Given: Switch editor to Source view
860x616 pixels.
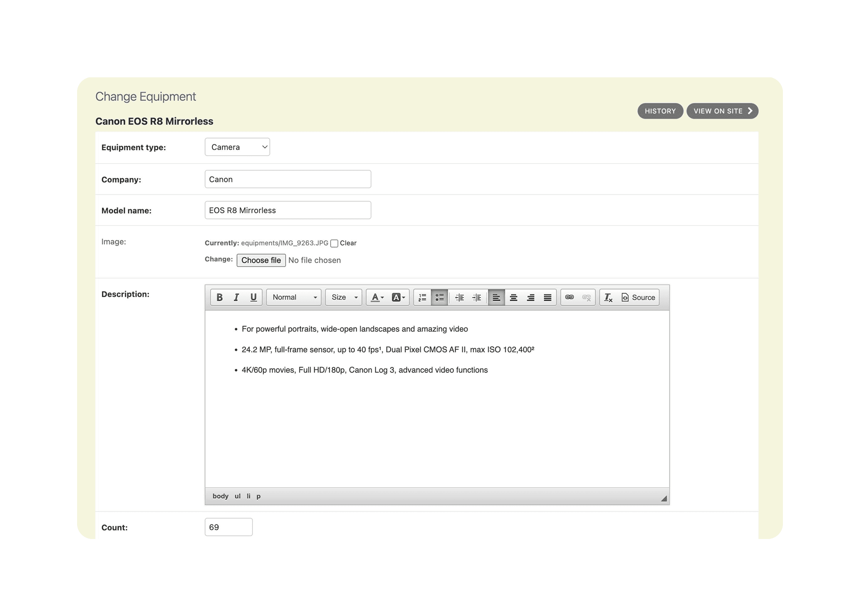Looking at the screenshot, I should point(638,297).
